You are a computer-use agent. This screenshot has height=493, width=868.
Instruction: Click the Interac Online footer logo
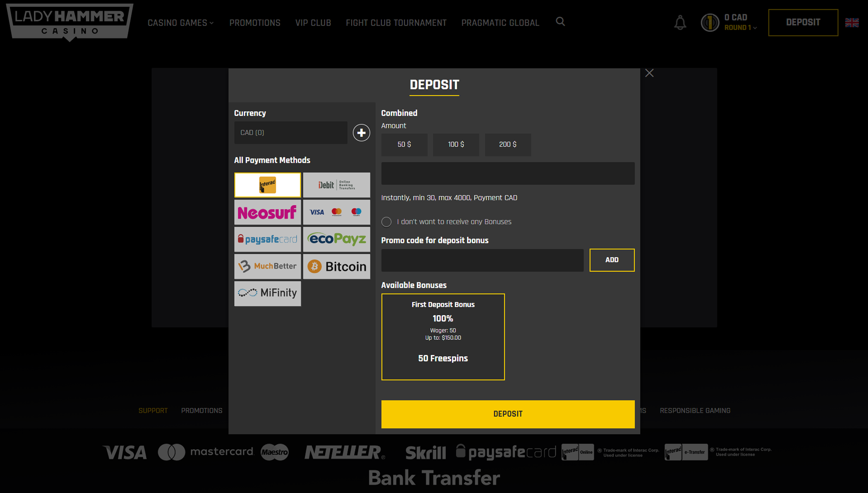(x=578, y=452)
